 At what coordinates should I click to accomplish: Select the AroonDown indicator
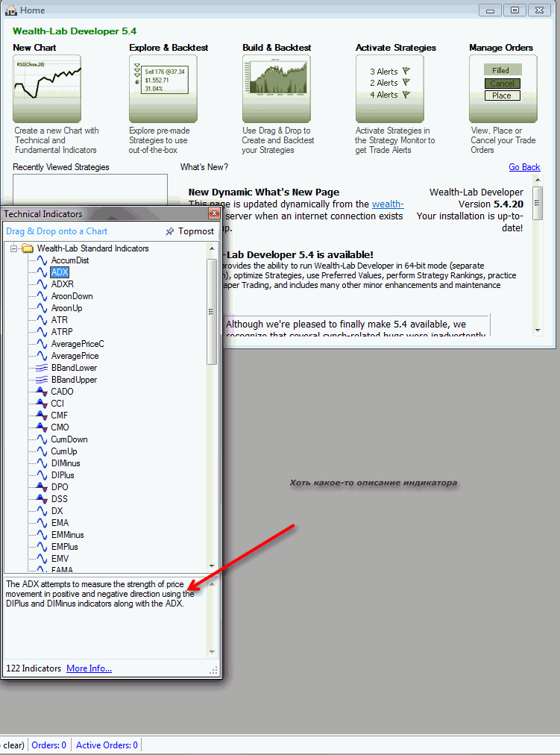coord(72,296)
